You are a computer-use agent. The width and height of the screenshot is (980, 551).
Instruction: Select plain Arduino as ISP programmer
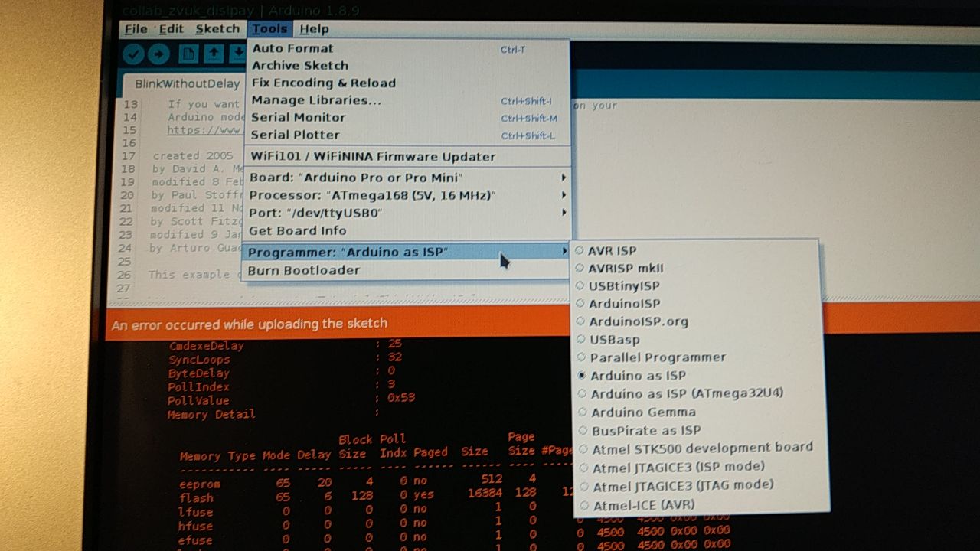[x=697, y=376]
